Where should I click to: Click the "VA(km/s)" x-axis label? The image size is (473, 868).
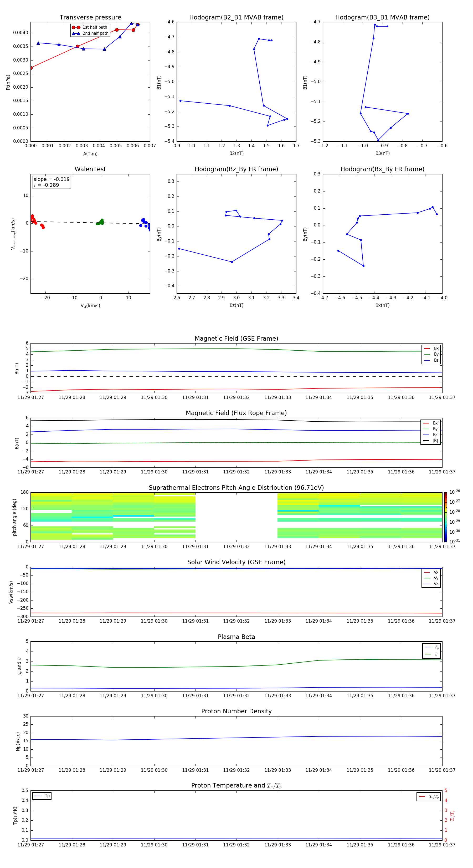point(90,306)
